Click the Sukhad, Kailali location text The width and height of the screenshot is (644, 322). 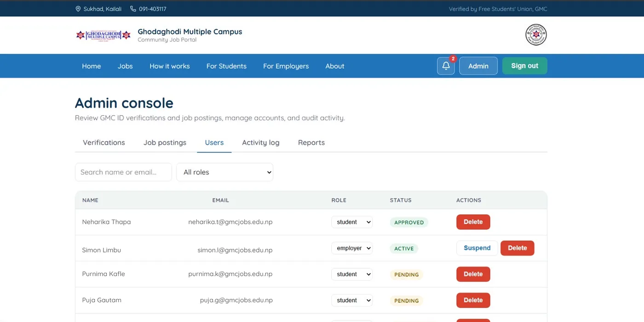(x=103, y=9)
